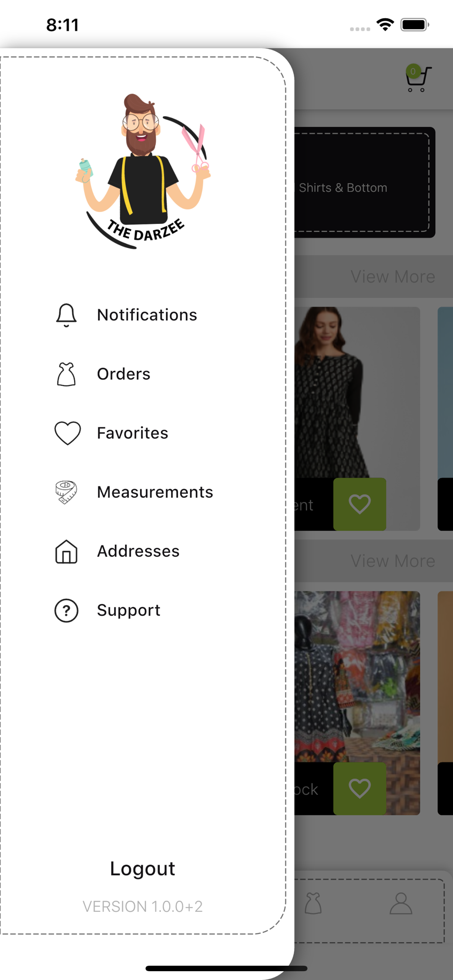
Task: Tap the upper View More link
Action: [393, 277]
